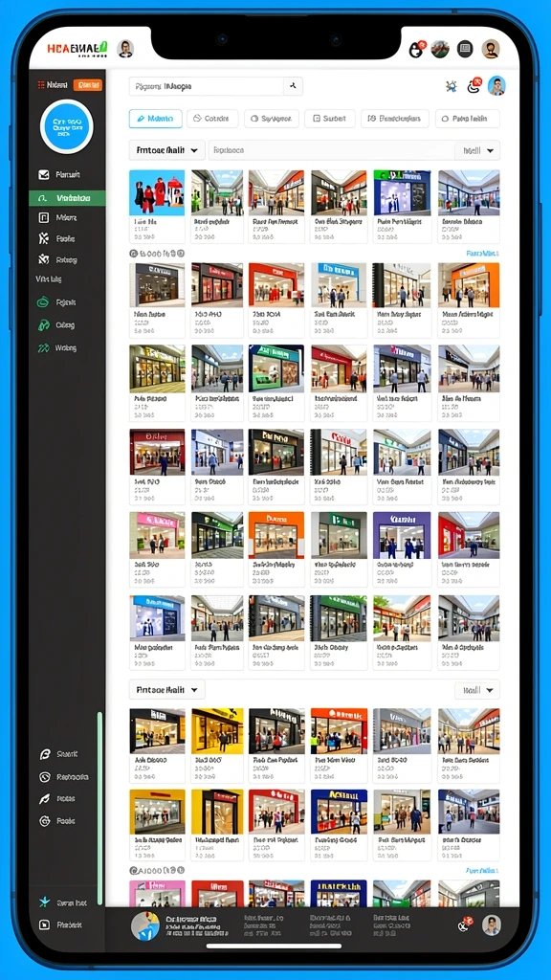Click the dark round icon in the header
This screenshot has height=980, width=551.
[x=465, y=50]
